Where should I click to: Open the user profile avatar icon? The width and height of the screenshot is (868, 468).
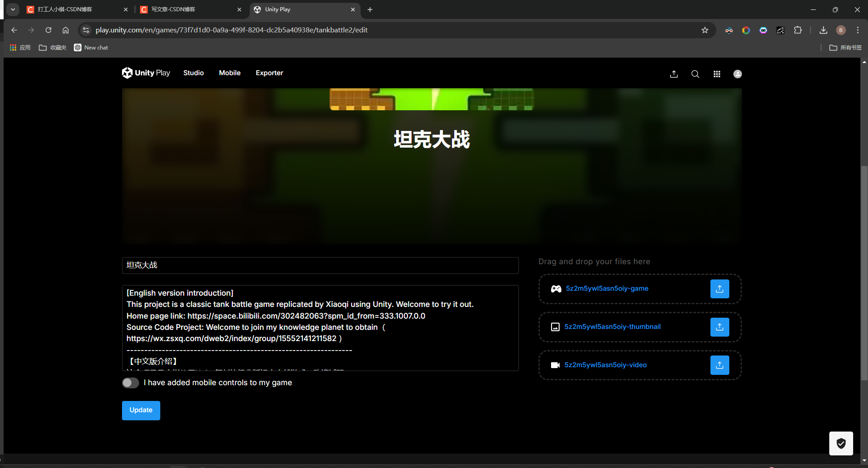(x=737, y=74)
